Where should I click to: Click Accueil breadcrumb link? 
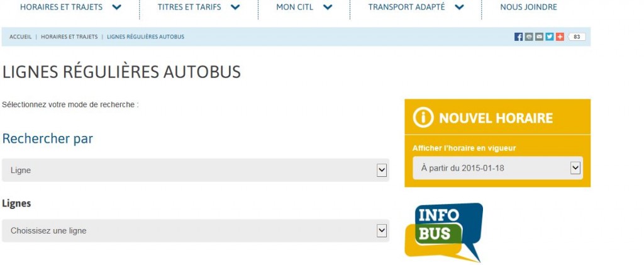pyautogui.click(x=21, y=37)
